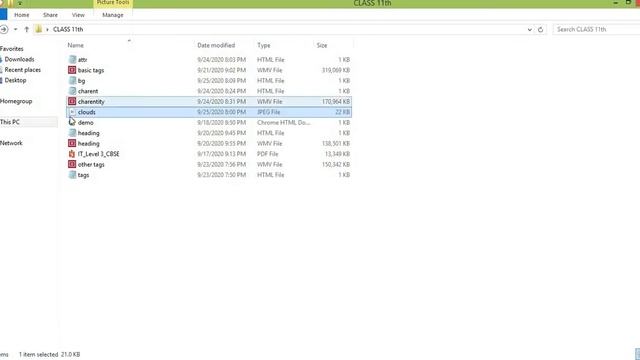This screenshot has height=360, width=640.
Task: Select the IT_Level 3_CBSE PDF icon
Action: pyautogui.click(x=72, y=154)
